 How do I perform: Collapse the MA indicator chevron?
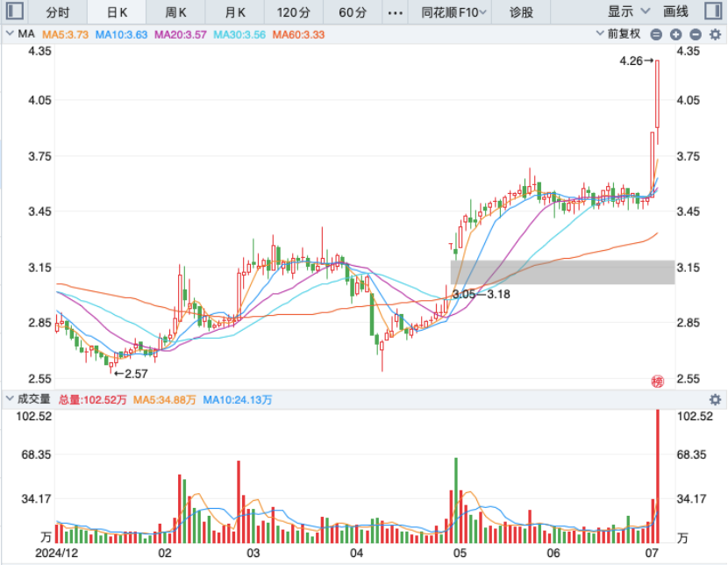click(10, 33)
